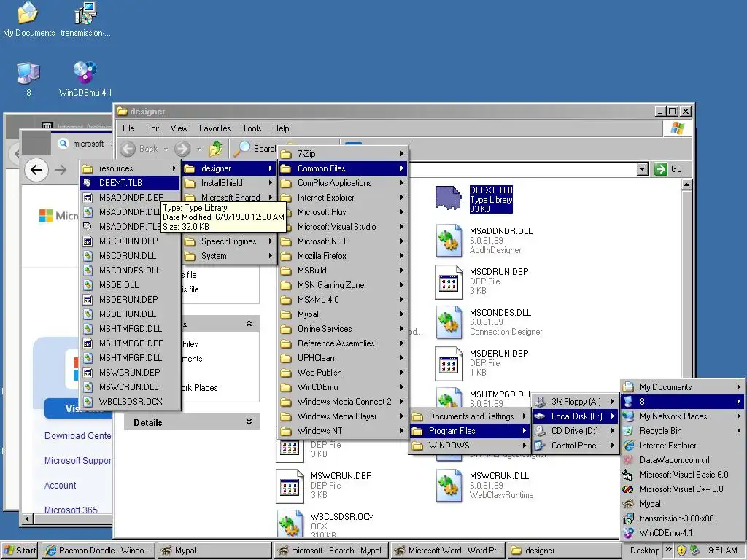747x560 pixels.
Task: Open Recycle Bin in Desktop menu
Action: 682,430
